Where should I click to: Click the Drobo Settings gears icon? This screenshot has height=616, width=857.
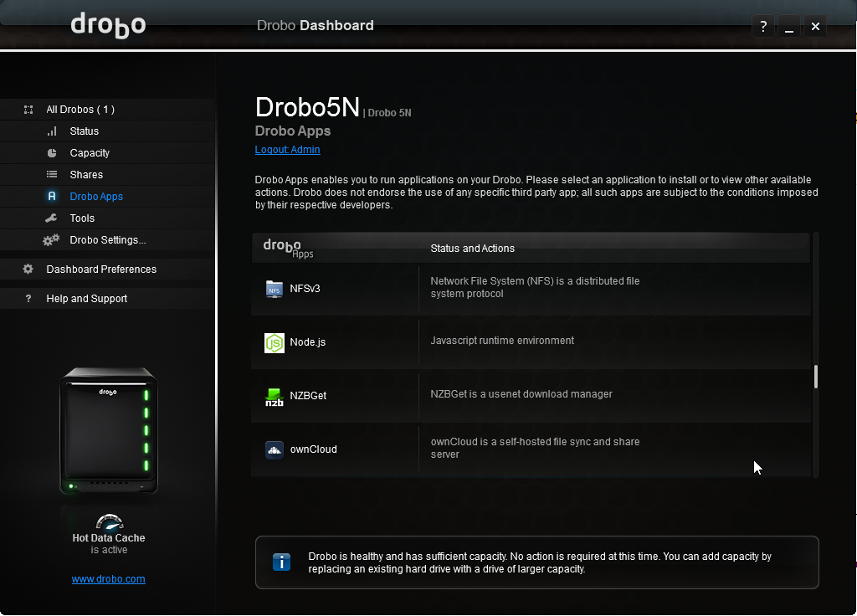[51, 240]
